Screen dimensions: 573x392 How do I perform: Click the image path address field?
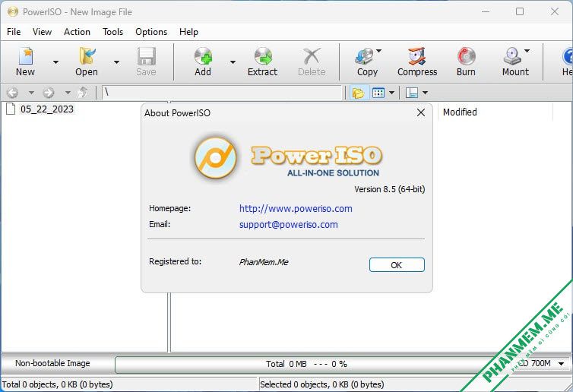pyautogui.click(x=223, y=93)
